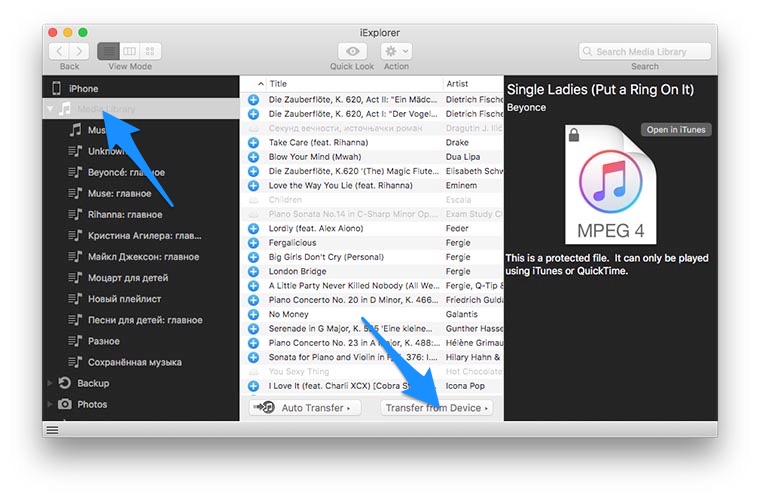760x498 pixels.
Task: Click plus icon for Die Zauberflöte Act I row
Action: tap(253, 114)
